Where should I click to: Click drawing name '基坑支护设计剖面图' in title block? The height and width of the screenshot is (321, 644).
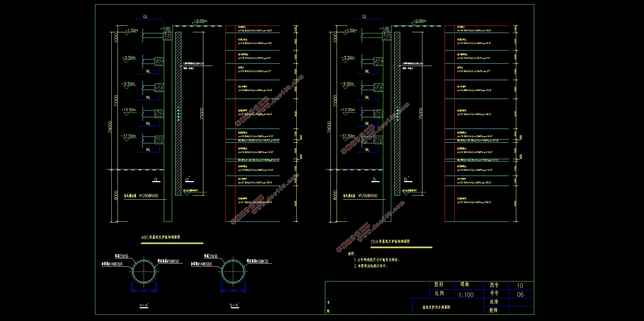click(436, 307)
